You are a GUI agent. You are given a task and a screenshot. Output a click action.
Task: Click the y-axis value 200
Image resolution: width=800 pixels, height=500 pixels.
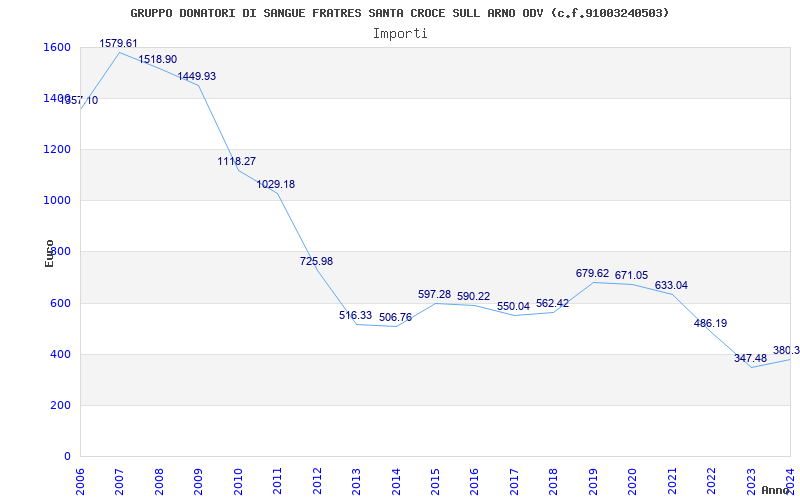point(61,405)
